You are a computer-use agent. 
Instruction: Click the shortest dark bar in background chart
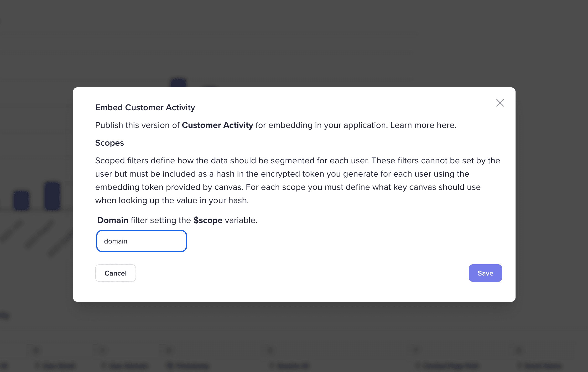pos(22,200)
